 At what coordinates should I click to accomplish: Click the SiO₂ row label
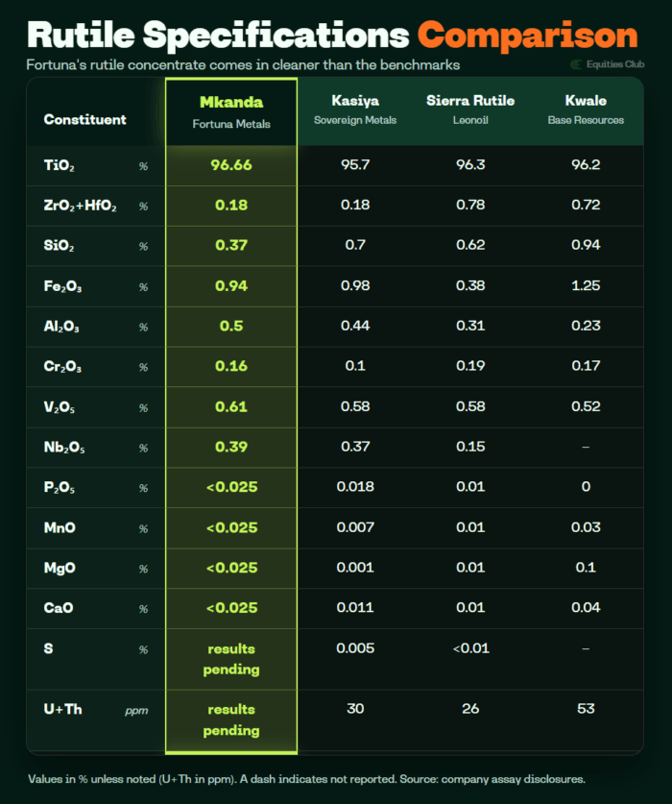[x=59, y=246]
